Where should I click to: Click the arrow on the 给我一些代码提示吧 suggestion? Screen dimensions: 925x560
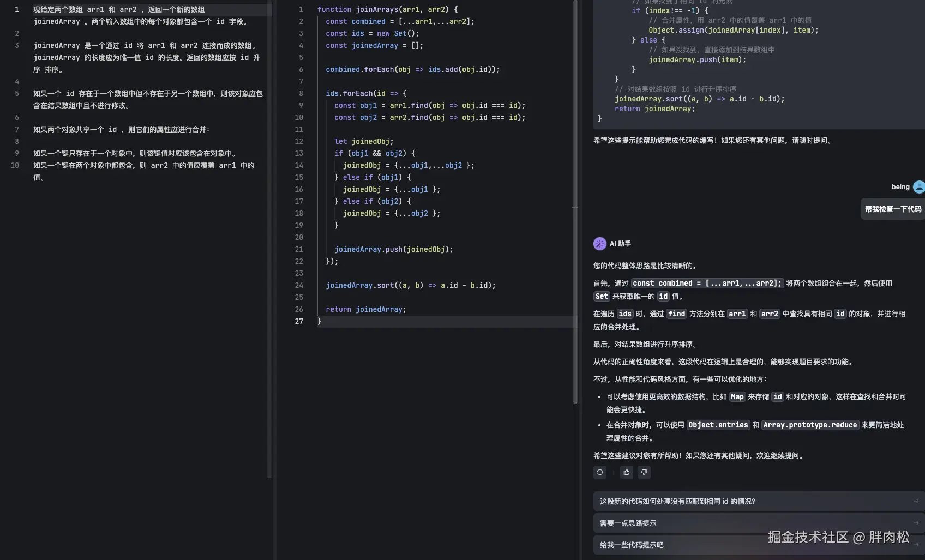916,545
